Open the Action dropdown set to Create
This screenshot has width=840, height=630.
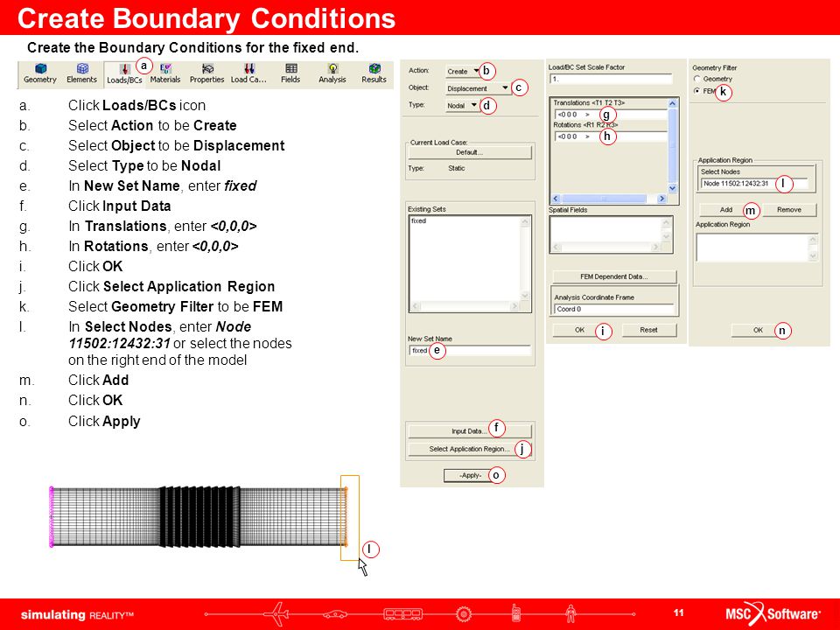[x=463, y=71]
